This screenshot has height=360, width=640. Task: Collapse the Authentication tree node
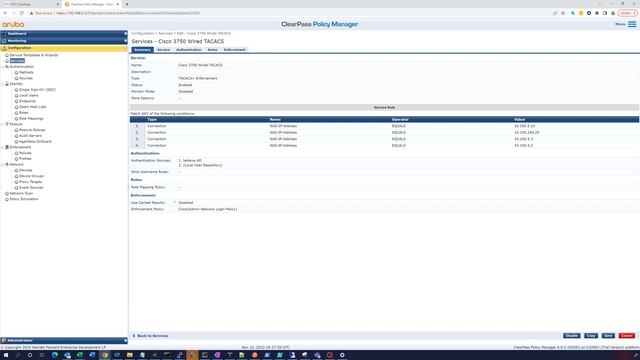pos(3,67)
